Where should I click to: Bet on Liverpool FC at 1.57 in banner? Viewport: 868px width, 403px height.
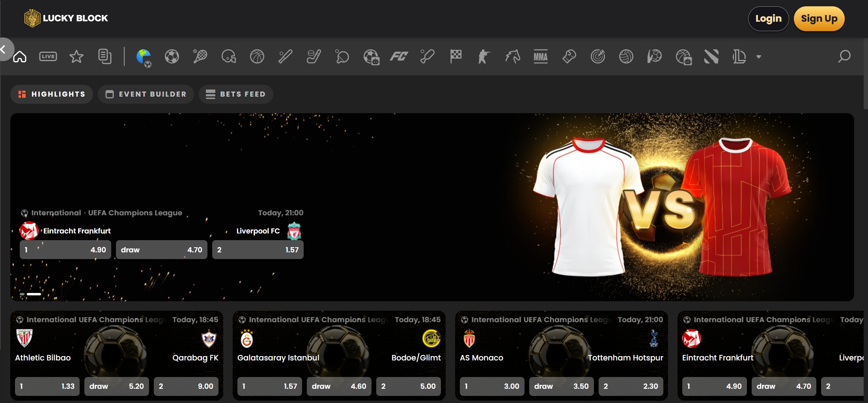[x=258, y=250]
